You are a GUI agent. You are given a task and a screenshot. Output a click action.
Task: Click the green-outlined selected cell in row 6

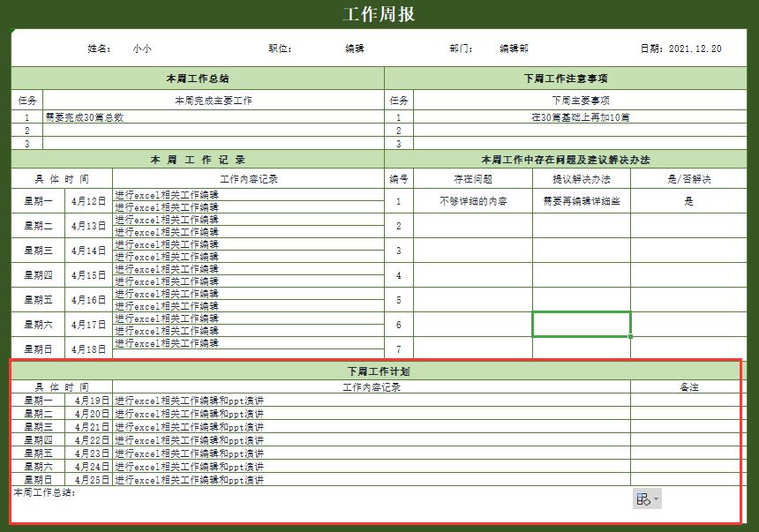click(x=582, y=325)
